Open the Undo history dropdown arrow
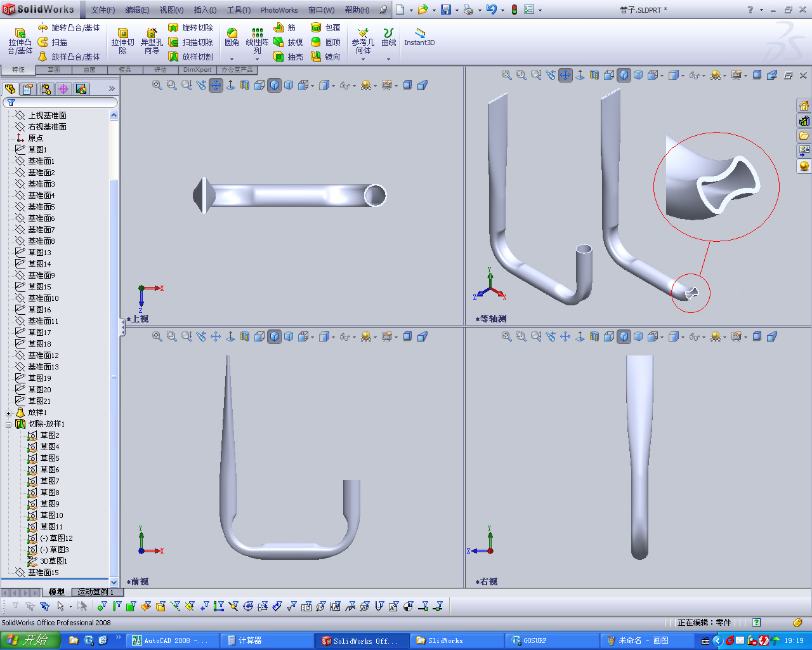The width and height of the screenshot is (812, 650). [502, 10]
